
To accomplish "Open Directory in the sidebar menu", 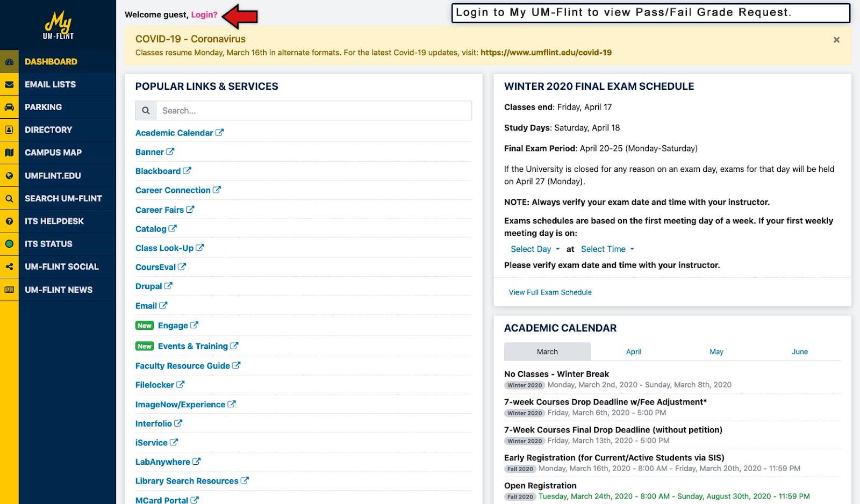I will click(48, 129).
